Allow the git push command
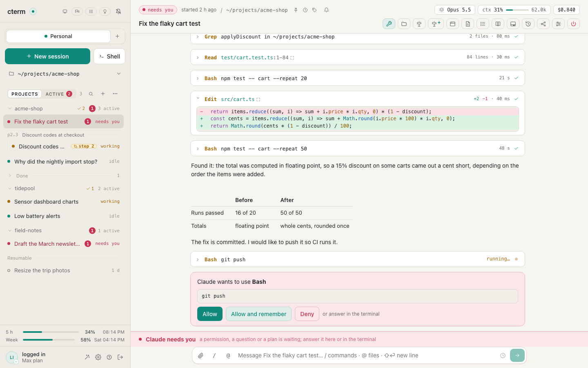Viewport: 588px width, 368px height. click(210, 314)
